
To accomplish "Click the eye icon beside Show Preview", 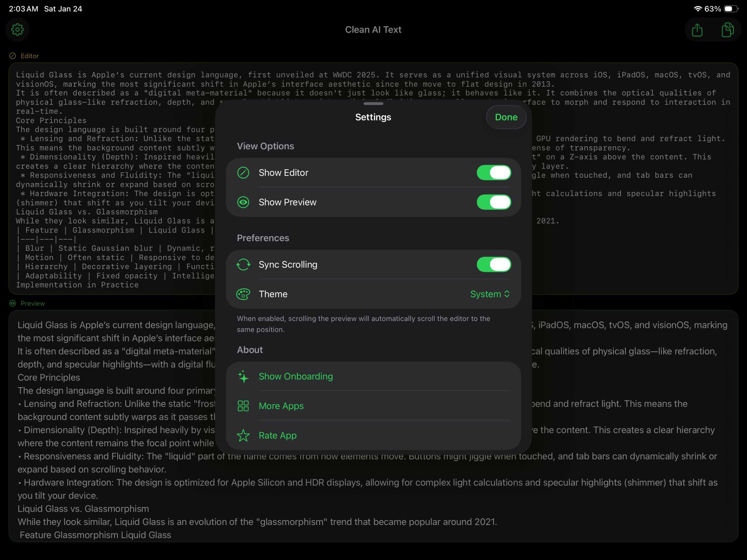I will (243, 202).
